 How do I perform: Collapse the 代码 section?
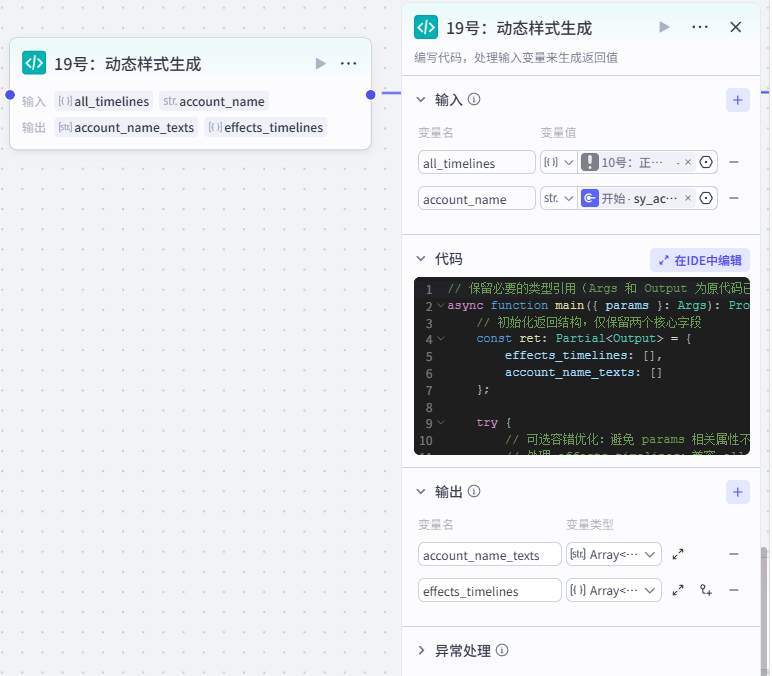tap(421, 258)
